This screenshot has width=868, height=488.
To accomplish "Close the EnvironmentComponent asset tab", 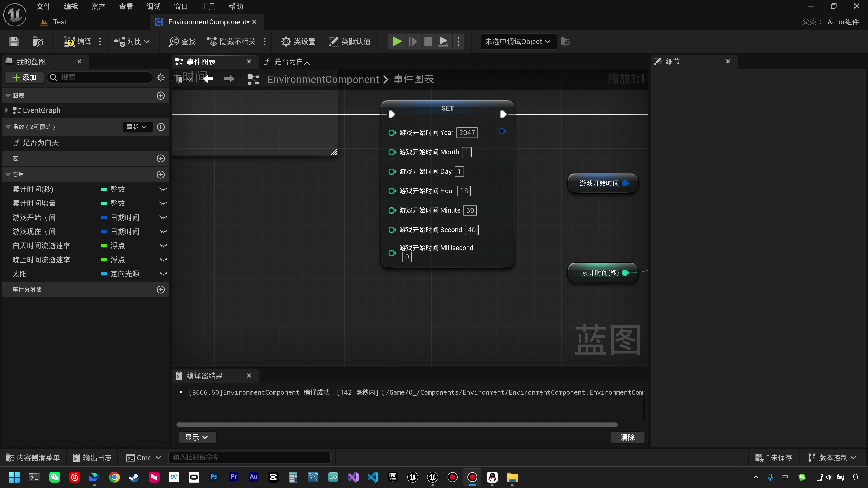I will click(x=254, y=22).
